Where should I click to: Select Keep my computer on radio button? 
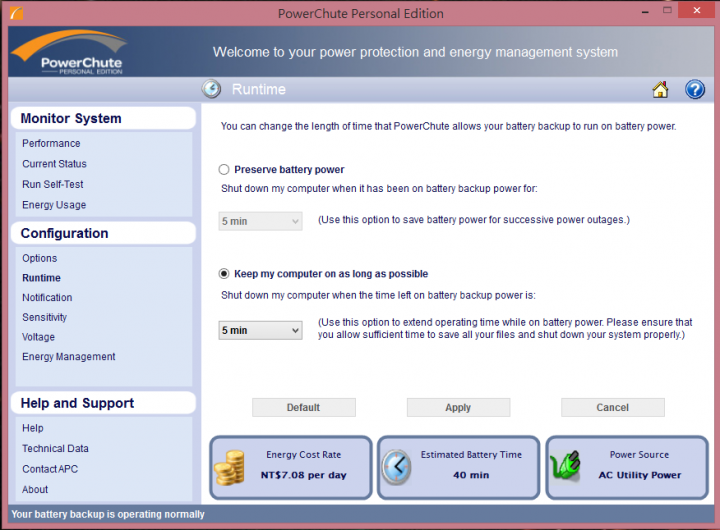pos(224,274)
